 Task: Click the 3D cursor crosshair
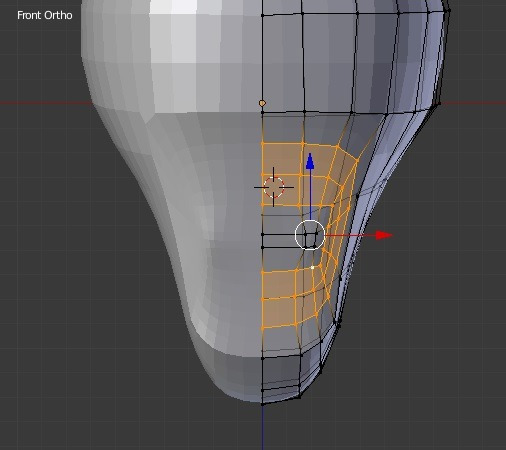click(274, 187)
